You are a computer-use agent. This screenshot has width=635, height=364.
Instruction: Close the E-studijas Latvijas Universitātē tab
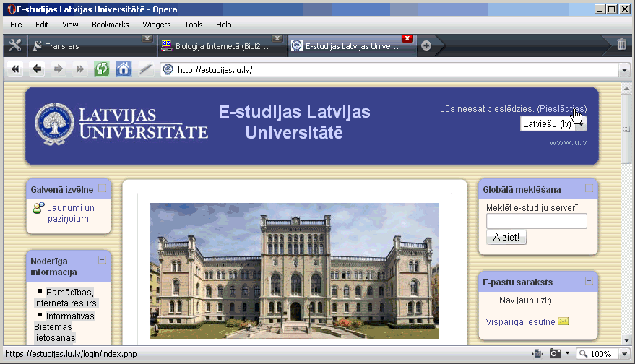pos(407,38)
